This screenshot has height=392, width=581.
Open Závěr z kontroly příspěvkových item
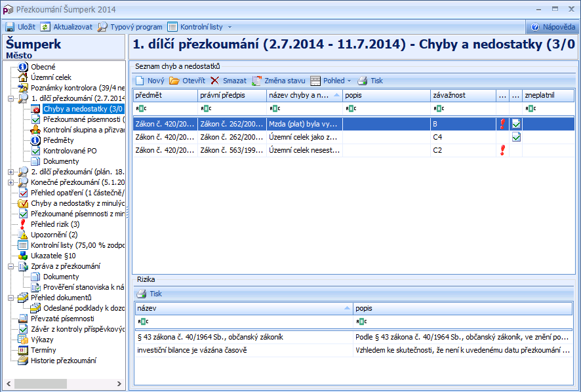coord(77,329)
